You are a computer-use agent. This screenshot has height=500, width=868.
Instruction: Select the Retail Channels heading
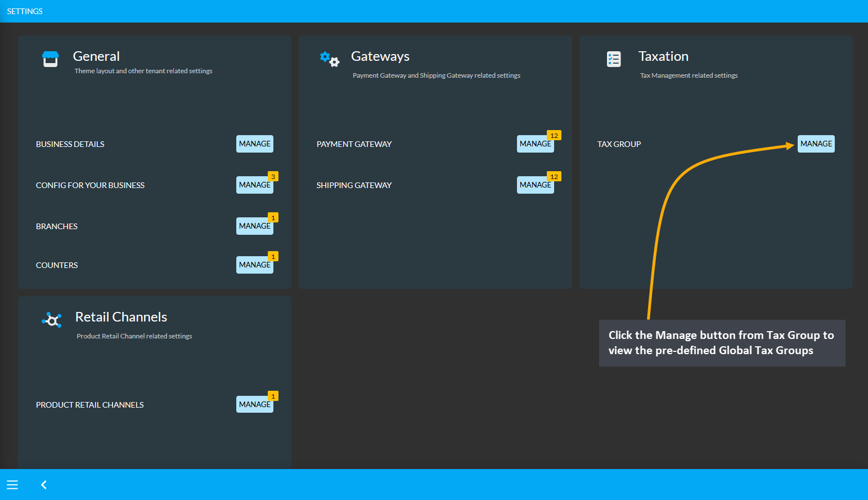tap(121, 317)
